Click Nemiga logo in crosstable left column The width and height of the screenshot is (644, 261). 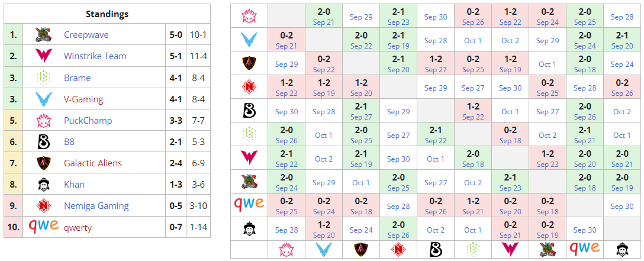(249, 88)
